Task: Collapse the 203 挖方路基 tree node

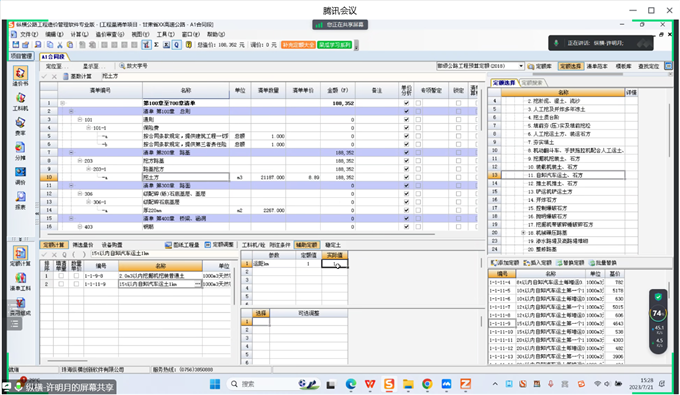Action: pos(80,161)
